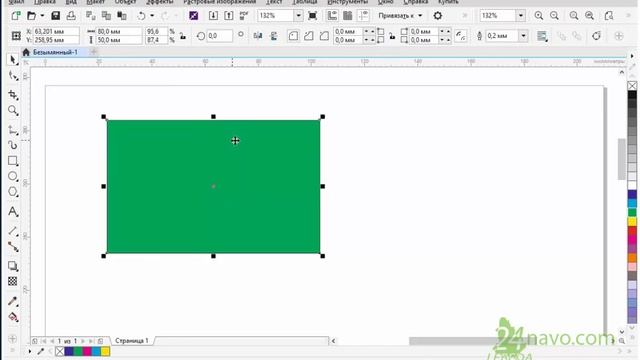Click the zoom out magnifier icon
This screenshot has height=360, width=640.
tap(554, 16)
